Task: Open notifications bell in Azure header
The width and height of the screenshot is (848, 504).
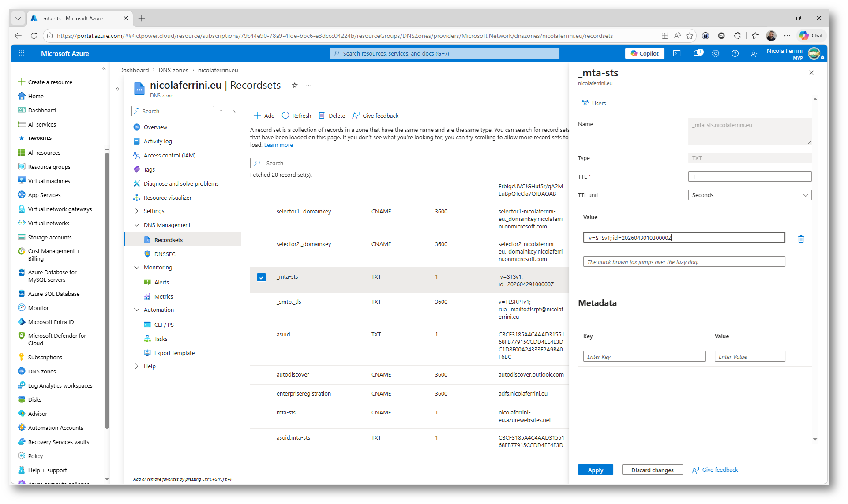Action: (x=697, y=53)
